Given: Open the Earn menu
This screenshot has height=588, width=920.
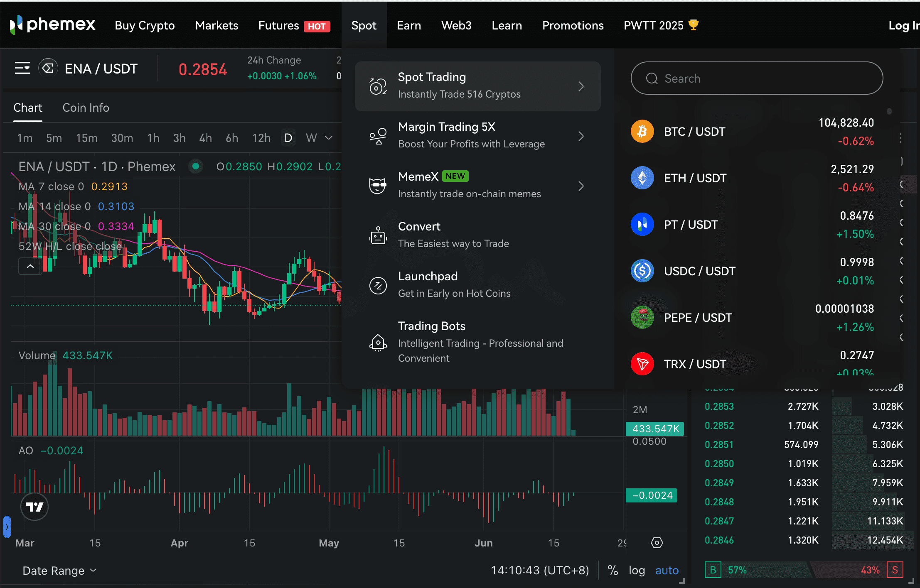Looking at the screenshot, I should 409,25.
